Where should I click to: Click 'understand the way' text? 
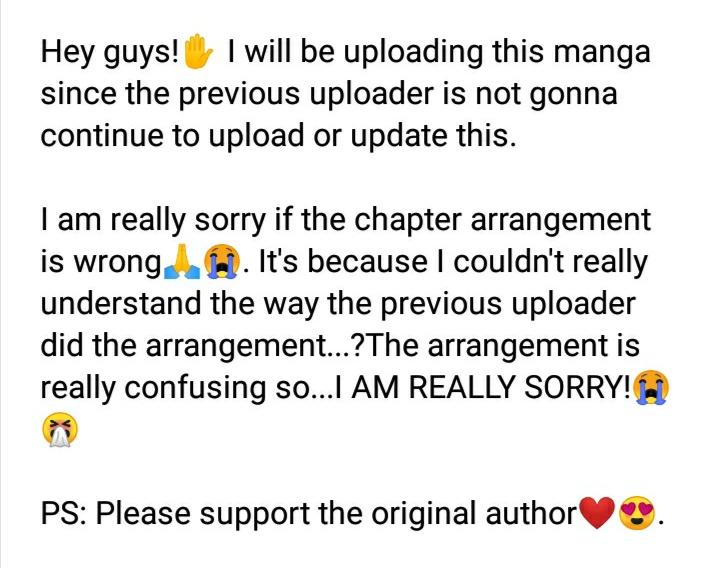[x=180, y=303]
